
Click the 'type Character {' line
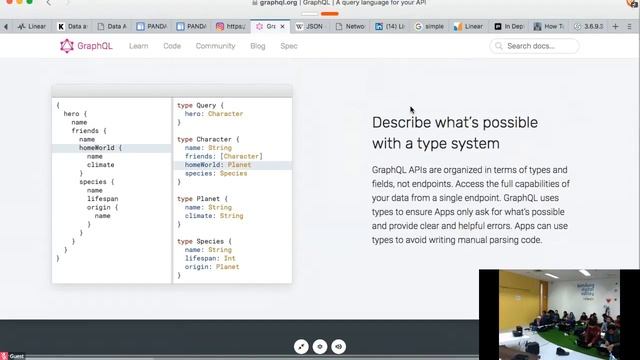pyautogui.click(x=208, y=139)
